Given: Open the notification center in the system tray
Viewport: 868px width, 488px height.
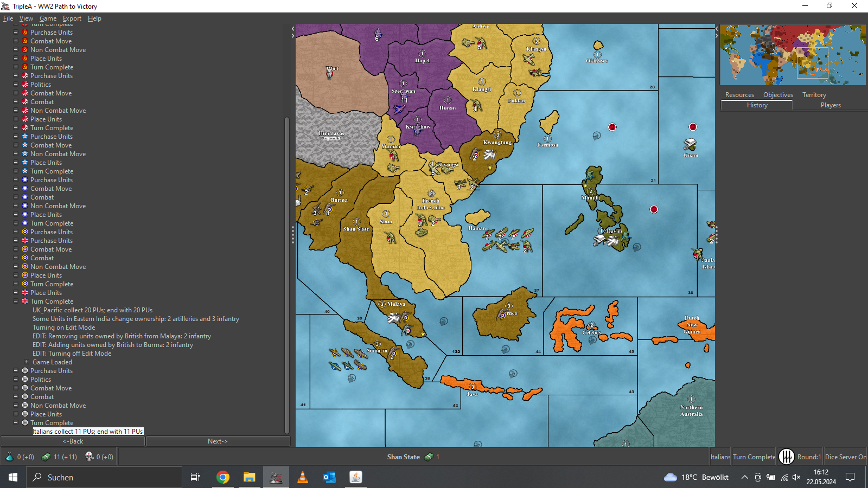Looking at the screenshot, I should [x=850, y=477].
